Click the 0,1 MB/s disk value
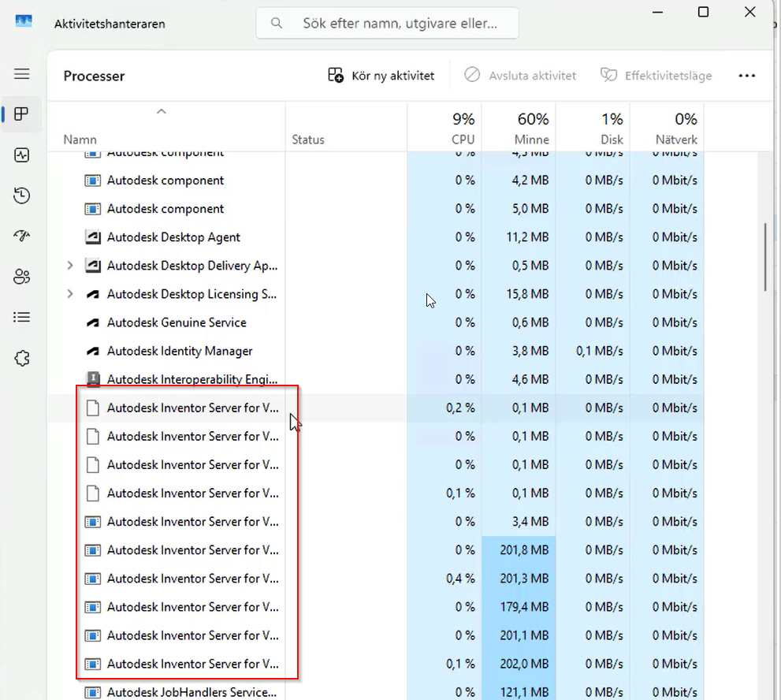Viewport: 781px width, 700px height. (599, 352)
